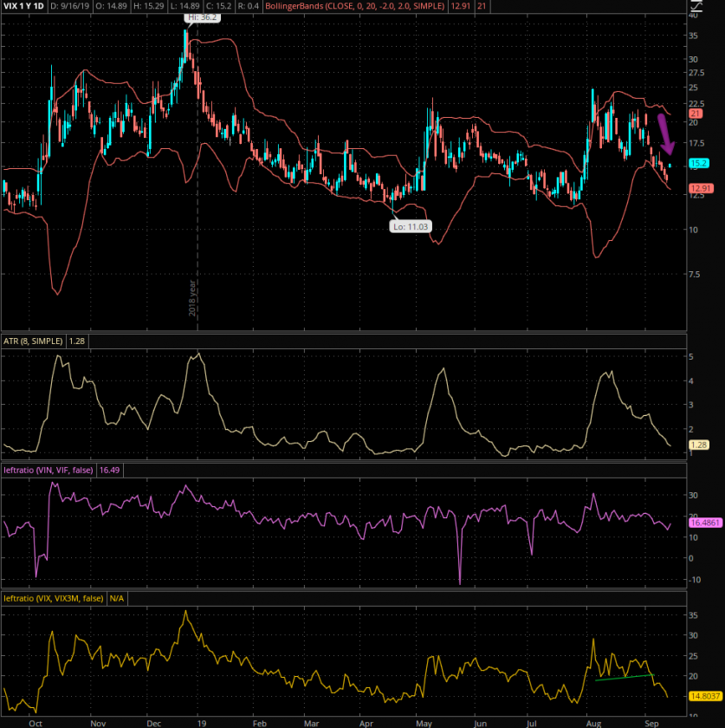Click the cyan 15.2 last price tag
725x728 pixels.
(x=698, y=163)
